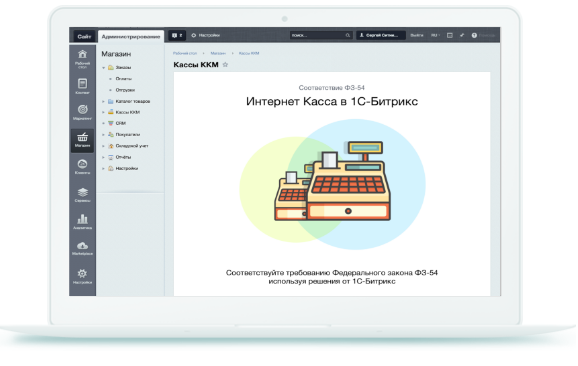Click the cash register illustration
Screen dimensions: 578x366
click(x=332, y=181)
